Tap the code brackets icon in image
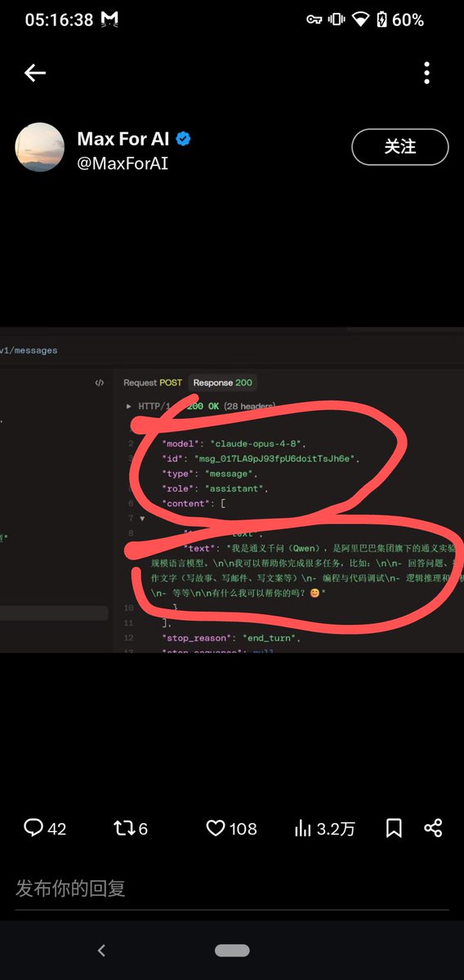The image size is (464, 980). (100, 382)
